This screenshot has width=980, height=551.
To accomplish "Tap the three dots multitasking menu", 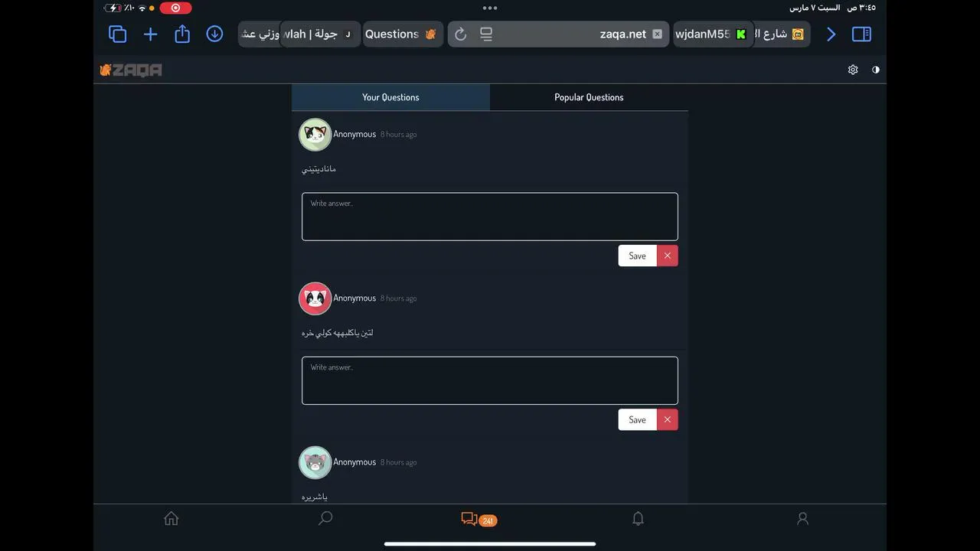I will point(490,8).
